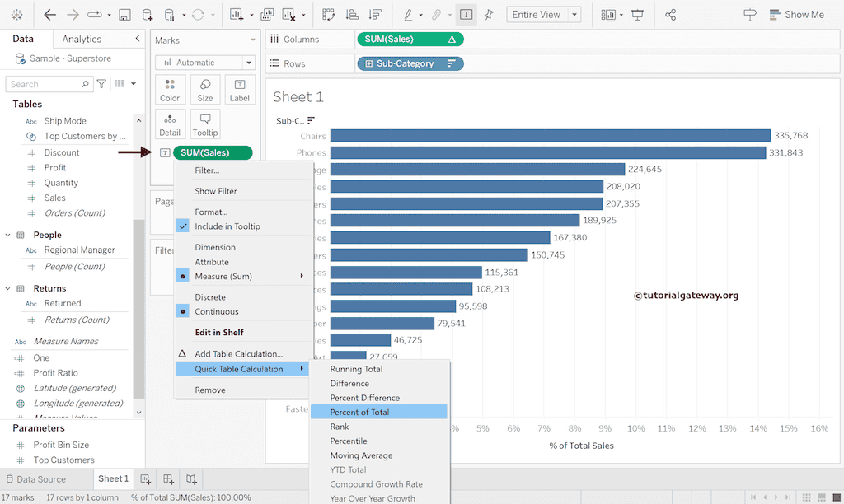The image size is (844, 504).
Task: Click the filter funnel icon beside search
Action: [101, 84]
